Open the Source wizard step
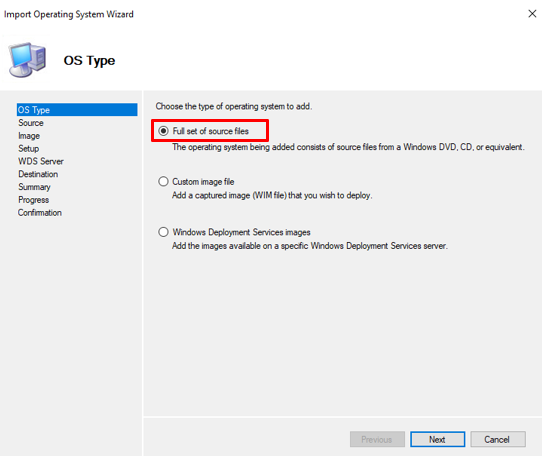The height and width of the screenshot is (456, 542). click(x=31, y=123)
